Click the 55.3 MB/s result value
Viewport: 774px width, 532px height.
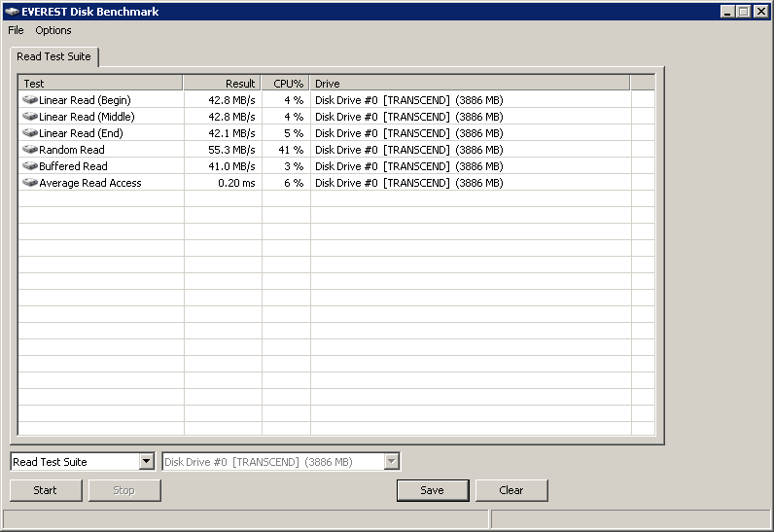pos(231,150)
